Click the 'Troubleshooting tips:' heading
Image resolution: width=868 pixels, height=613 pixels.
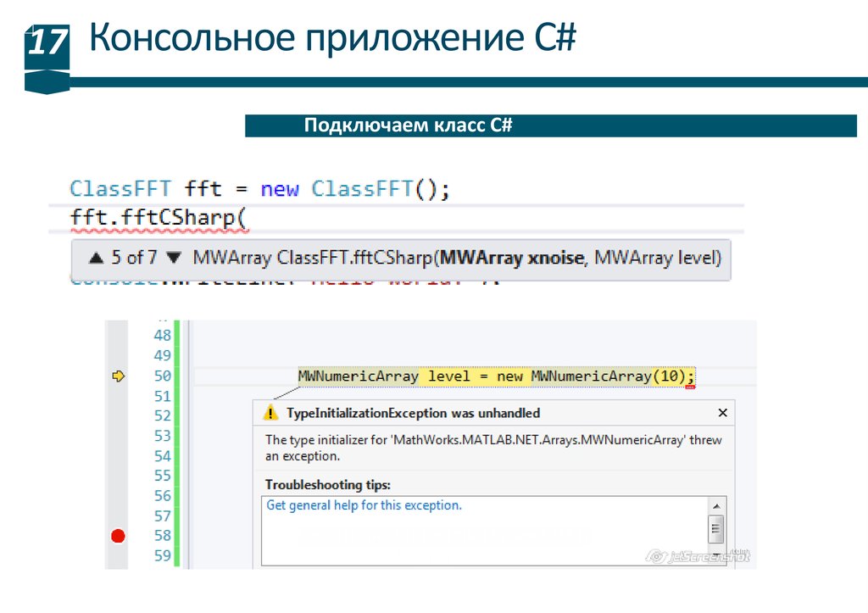coord(327,485)
